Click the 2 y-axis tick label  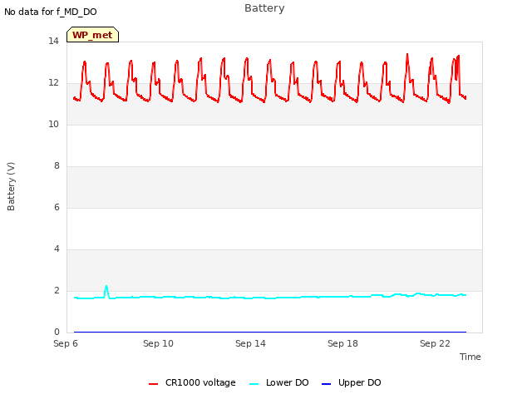[57, 291]
